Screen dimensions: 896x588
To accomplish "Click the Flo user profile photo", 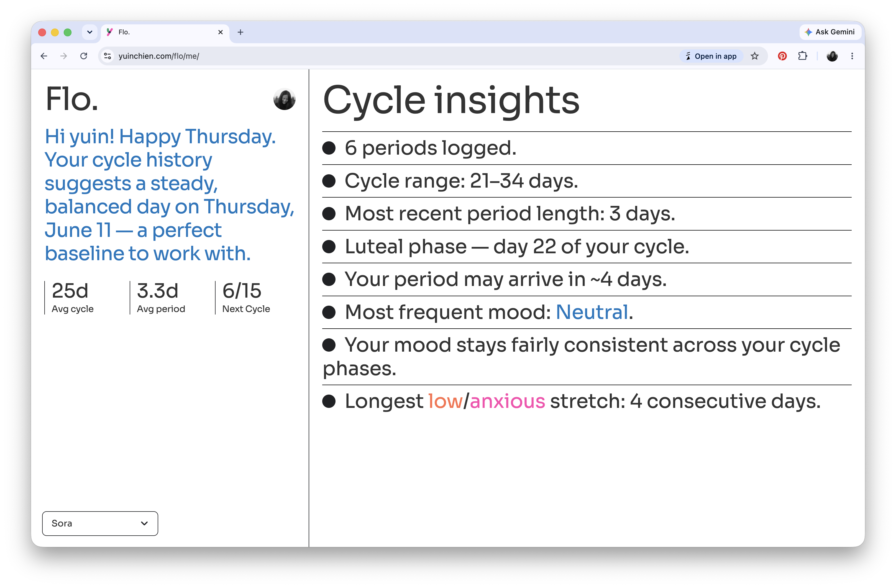I will click(284, 99).
